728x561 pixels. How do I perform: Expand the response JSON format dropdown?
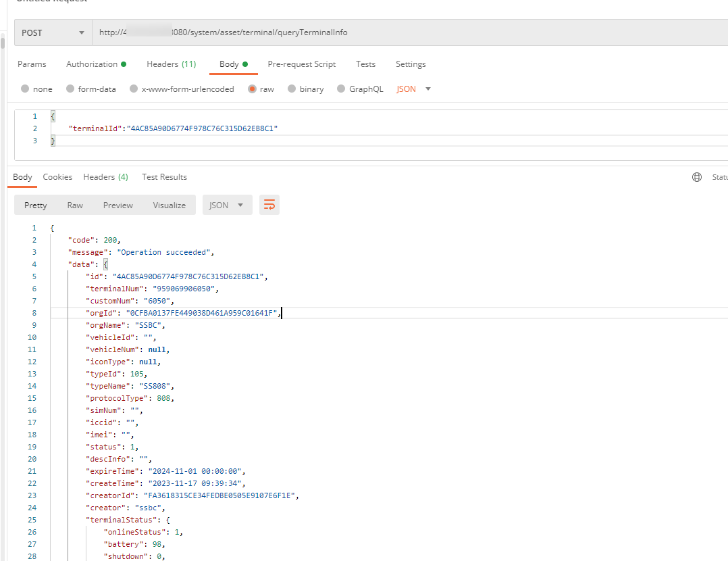(x=227, y=205)
